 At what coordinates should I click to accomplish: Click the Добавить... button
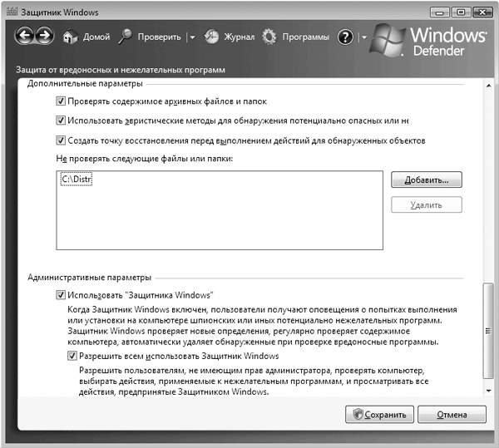coord(427,180)
